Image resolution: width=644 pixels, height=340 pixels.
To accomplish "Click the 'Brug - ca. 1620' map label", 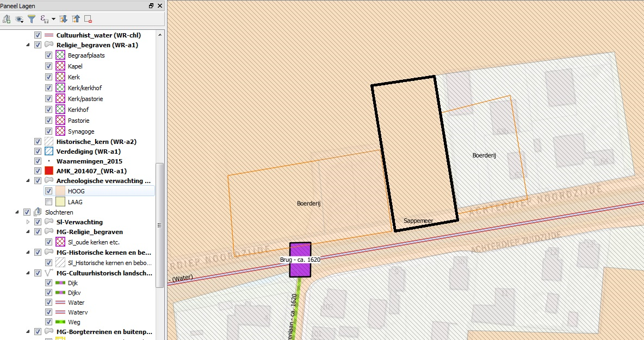I will point(300,260).
